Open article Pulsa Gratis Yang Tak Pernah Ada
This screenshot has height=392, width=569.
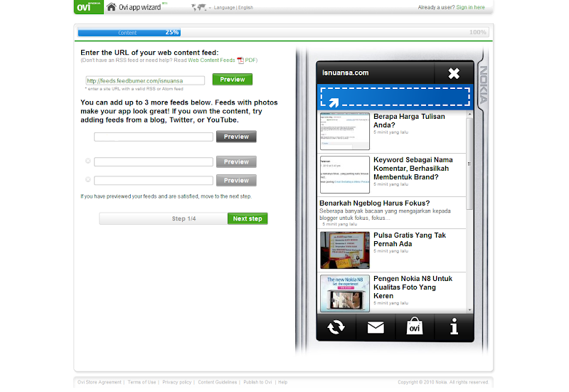point(410,240)
